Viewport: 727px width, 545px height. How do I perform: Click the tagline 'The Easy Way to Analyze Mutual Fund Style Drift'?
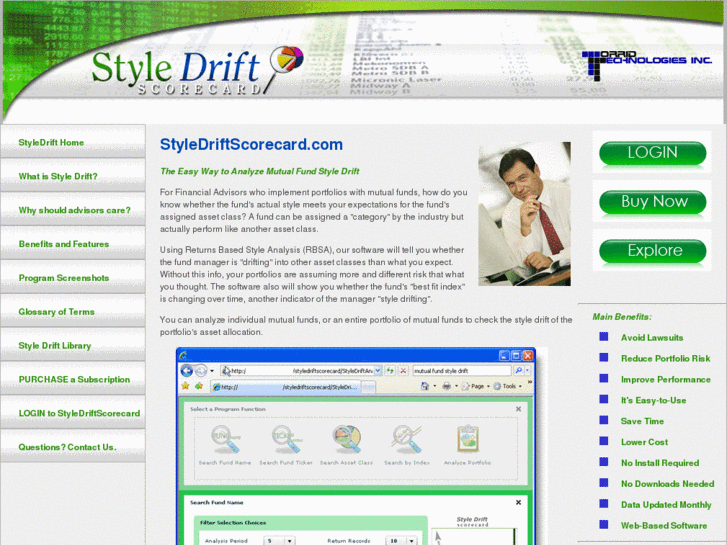click(260, 171)
